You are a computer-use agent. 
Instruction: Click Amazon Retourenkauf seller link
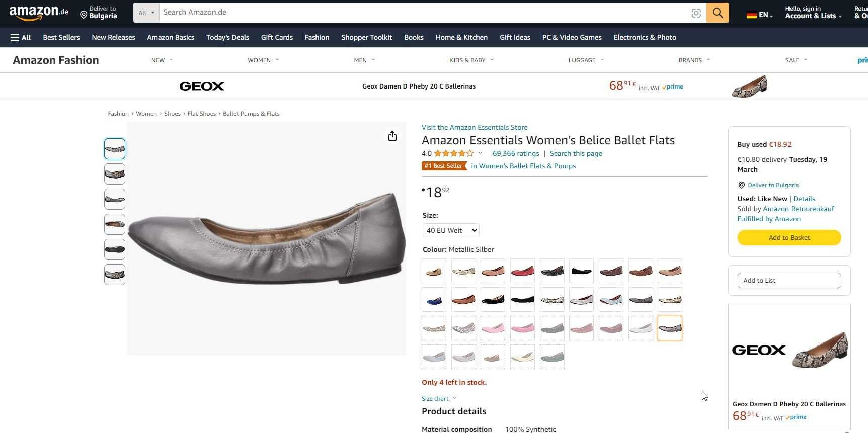pyautogui.click(x=799, y=209)
